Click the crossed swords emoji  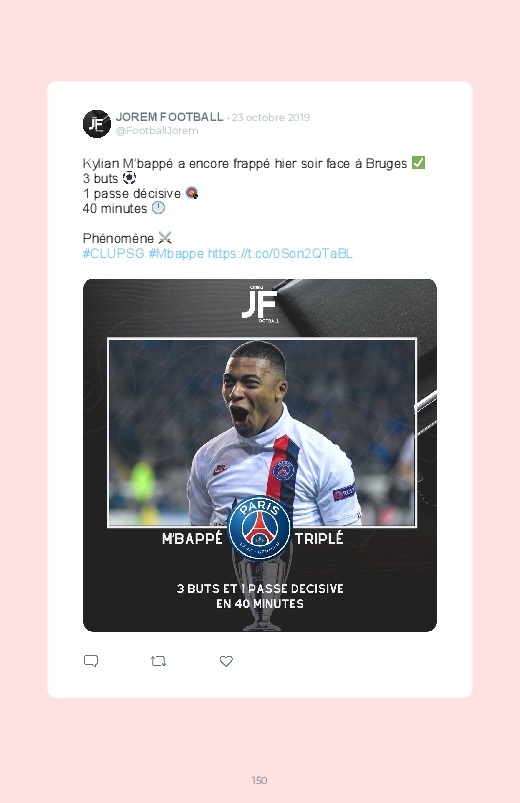(x=165, y=238)
